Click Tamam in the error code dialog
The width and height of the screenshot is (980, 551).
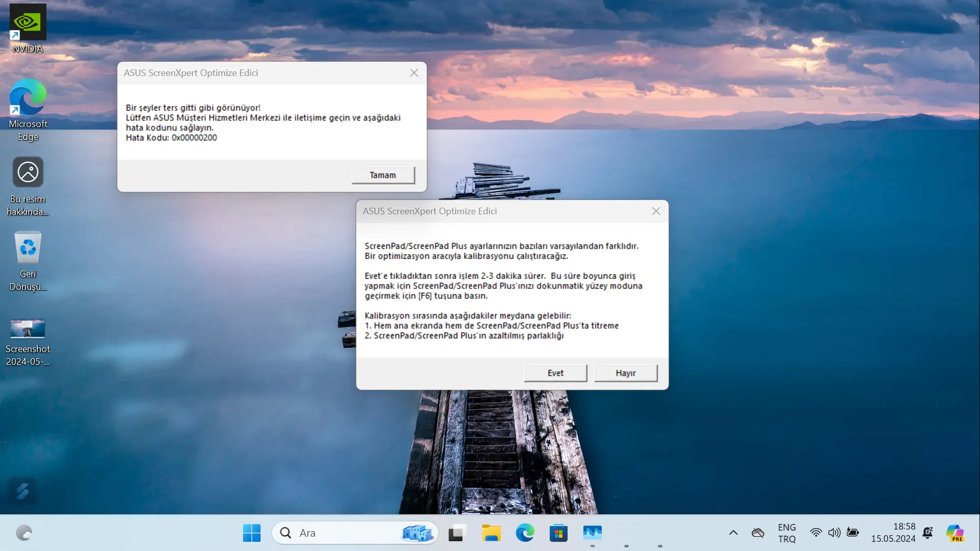click(x=383, y=175)
